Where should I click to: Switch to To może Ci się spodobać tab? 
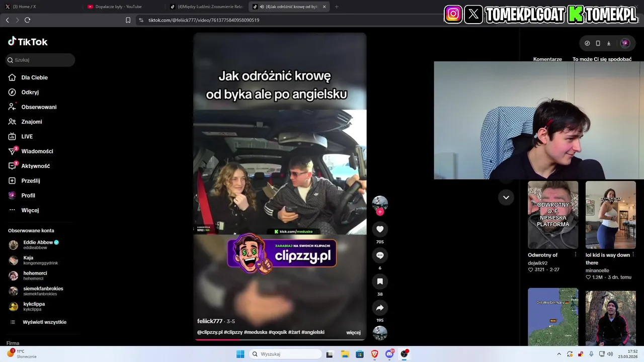(x=602, y=59)
